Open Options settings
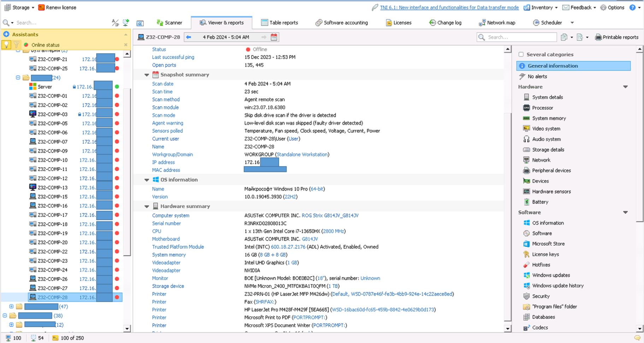 pos(612,7)
